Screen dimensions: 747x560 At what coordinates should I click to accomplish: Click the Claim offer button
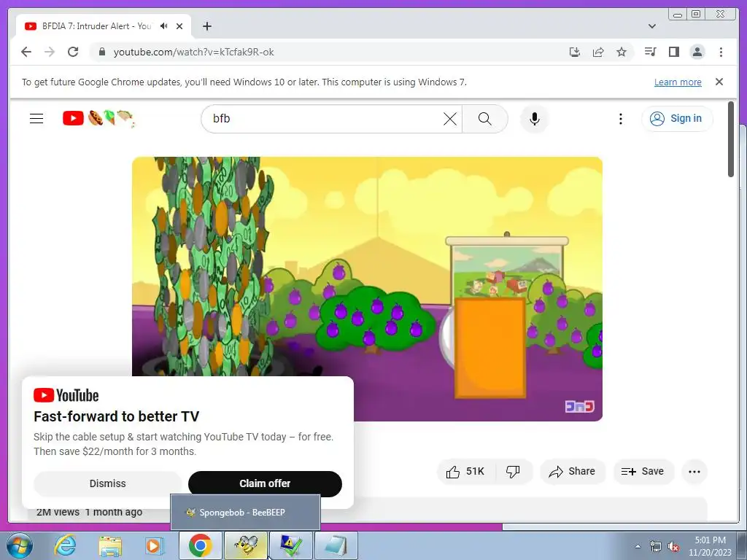coord(265,483)
